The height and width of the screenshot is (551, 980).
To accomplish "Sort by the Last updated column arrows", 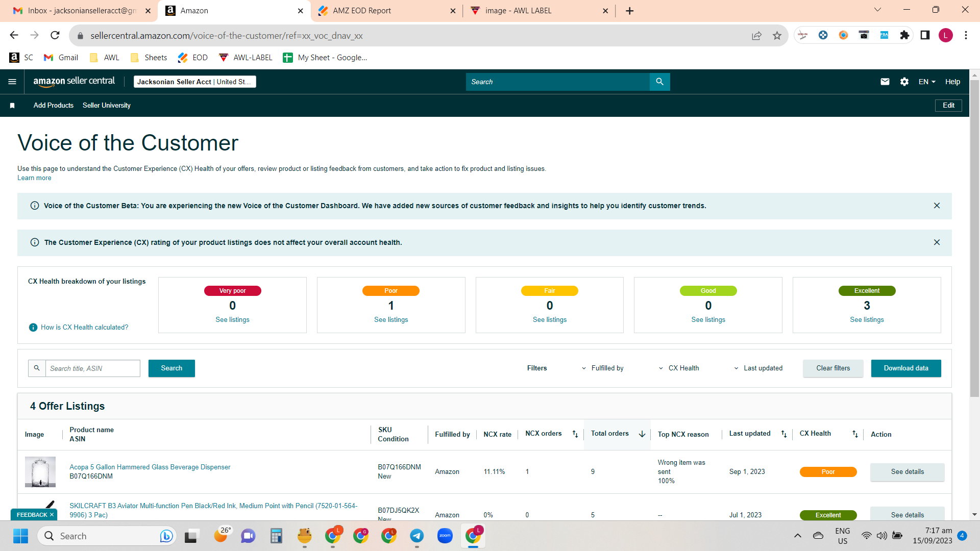I will coord(784,434).
